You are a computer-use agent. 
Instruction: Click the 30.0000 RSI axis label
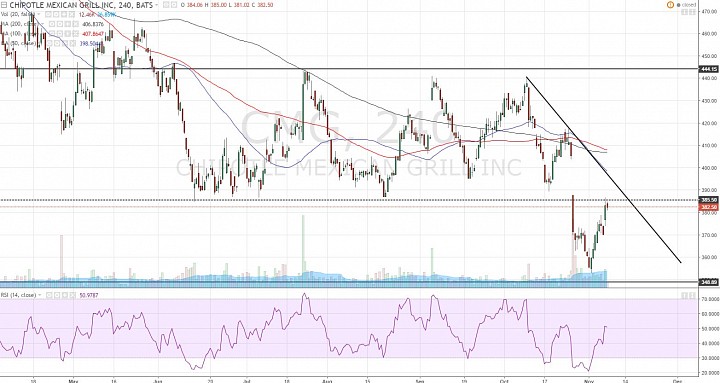[710, 358]
